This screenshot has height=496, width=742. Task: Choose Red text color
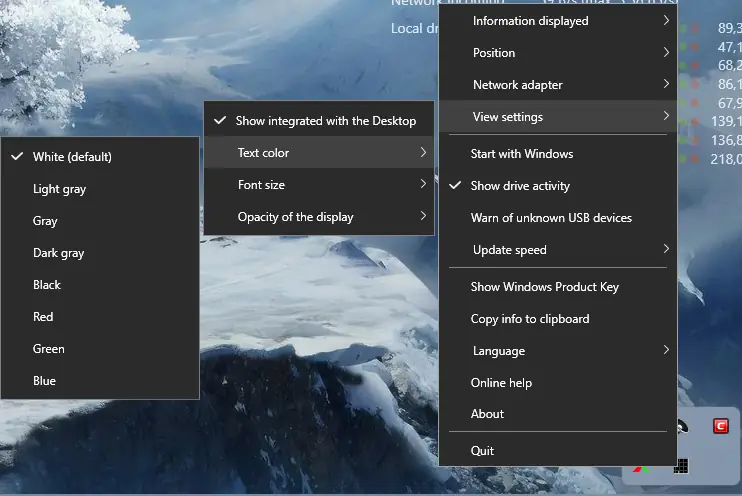click(100, 317)
